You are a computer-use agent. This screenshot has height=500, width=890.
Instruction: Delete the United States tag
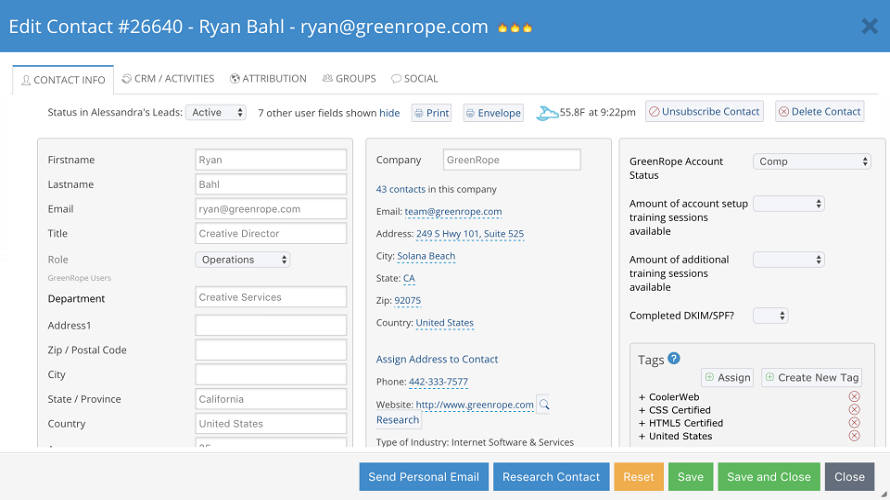pos(854,436)
